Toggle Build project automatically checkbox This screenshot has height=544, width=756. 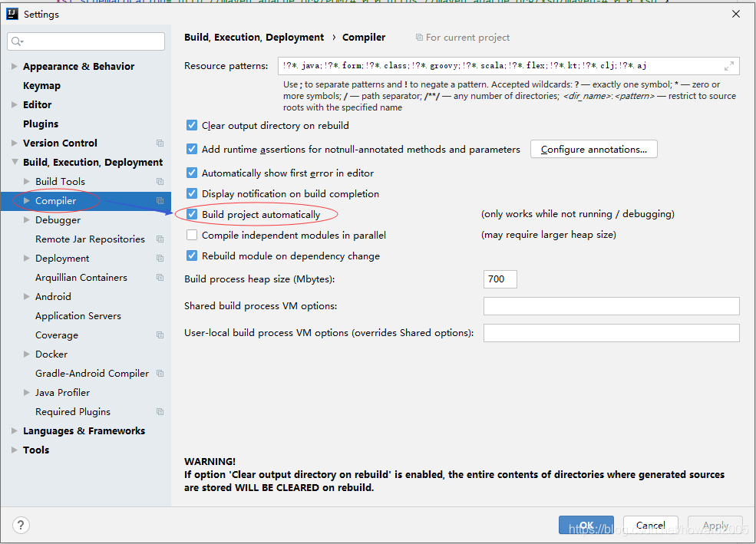click(192, 214)
